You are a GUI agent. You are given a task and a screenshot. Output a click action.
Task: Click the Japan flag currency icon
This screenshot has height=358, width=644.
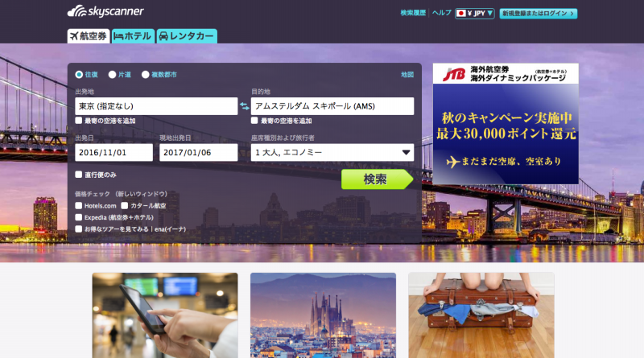click(461, 14)
